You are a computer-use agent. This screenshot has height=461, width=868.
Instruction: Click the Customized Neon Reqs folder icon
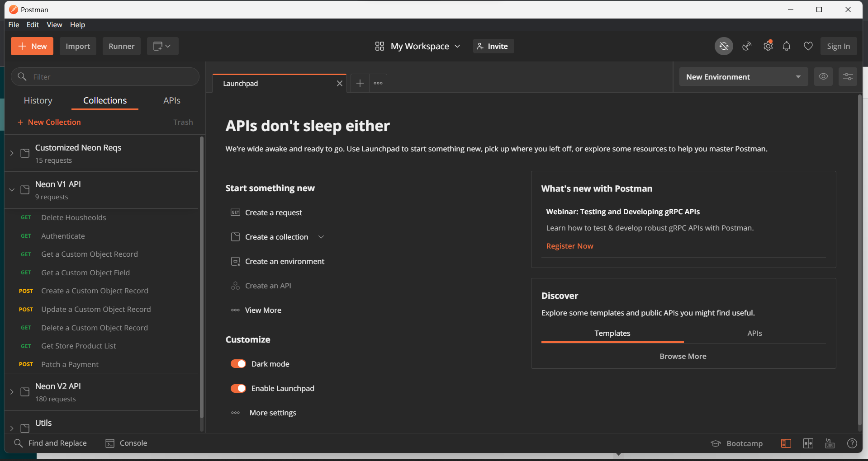click(25, 153)
